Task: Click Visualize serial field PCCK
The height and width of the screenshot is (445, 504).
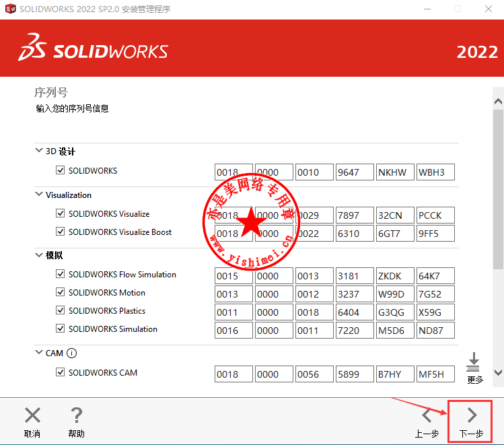Action: [435, 215]
